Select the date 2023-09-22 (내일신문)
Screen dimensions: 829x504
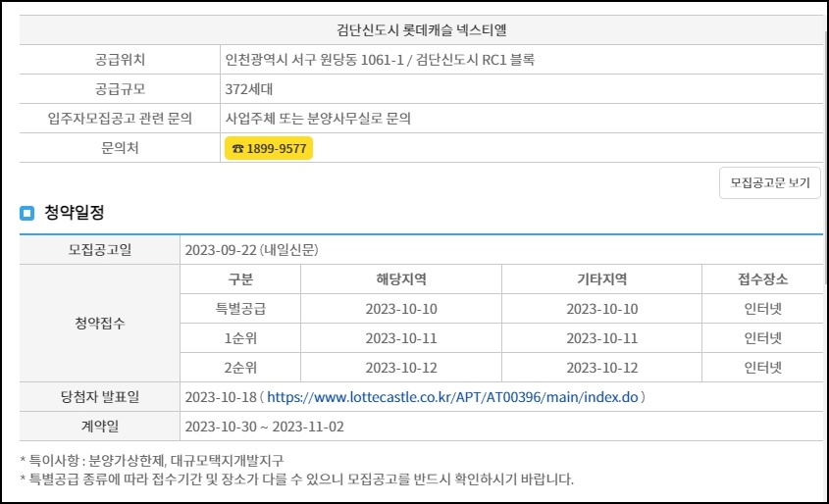(x=252, y=249)
